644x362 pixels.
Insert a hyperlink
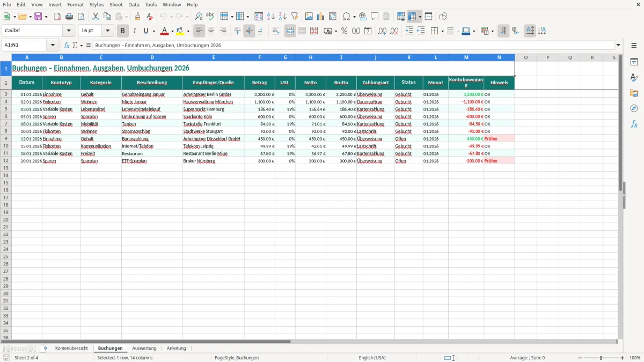[363, 17]
